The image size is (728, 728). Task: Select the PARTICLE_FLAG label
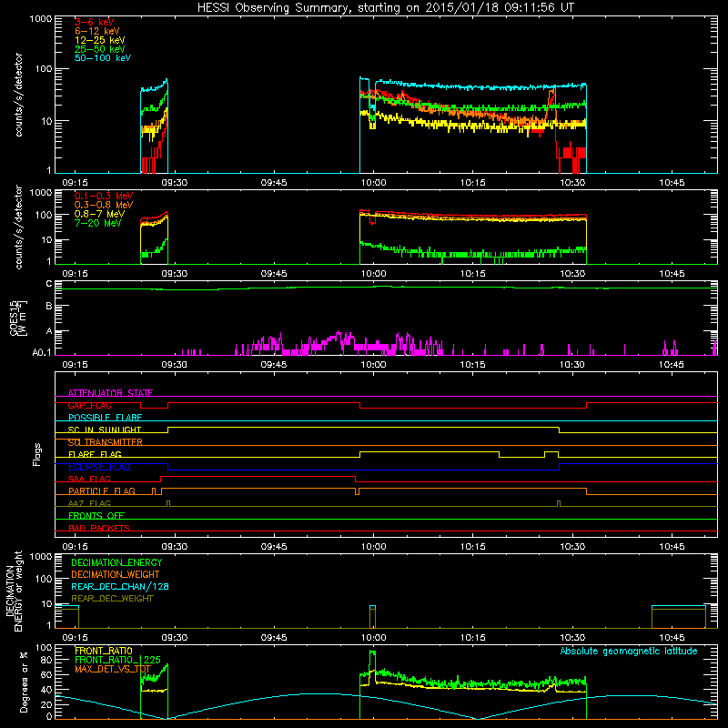pyautogui.click(x=102, y=490)
